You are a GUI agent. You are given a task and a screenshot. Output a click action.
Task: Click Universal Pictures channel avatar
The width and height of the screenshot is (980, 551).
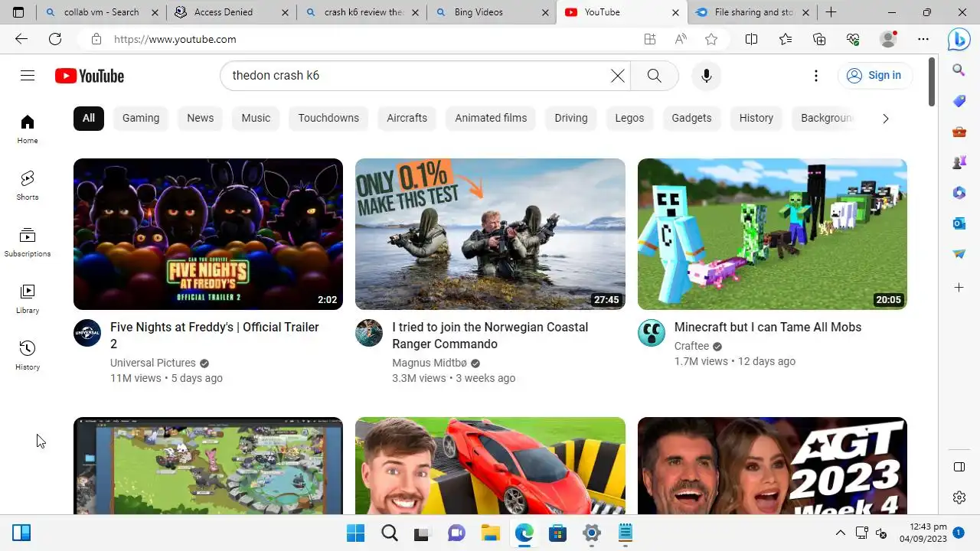pyautogui.click(x=87, y=333)
